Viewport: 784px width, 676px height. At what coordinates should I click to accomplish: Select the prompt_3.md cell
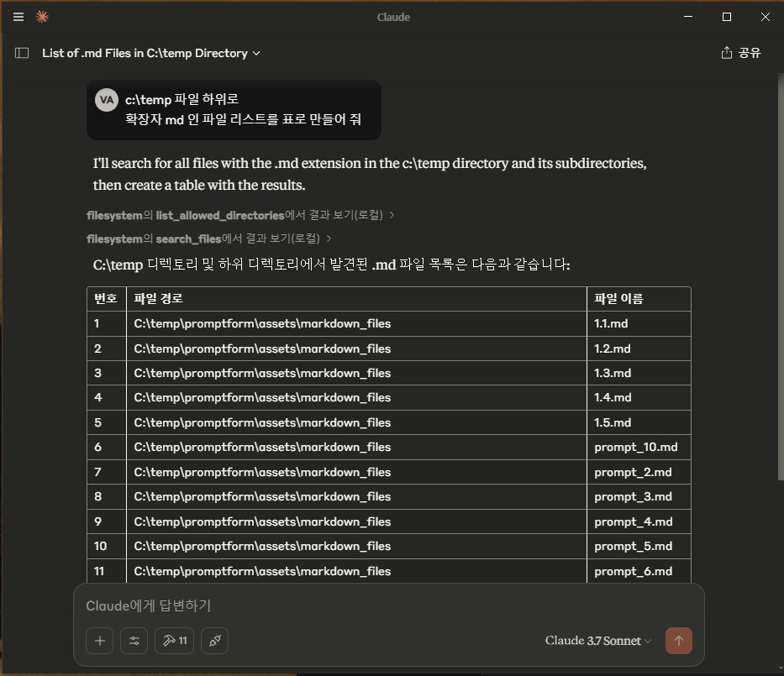[x=639, y=496]
